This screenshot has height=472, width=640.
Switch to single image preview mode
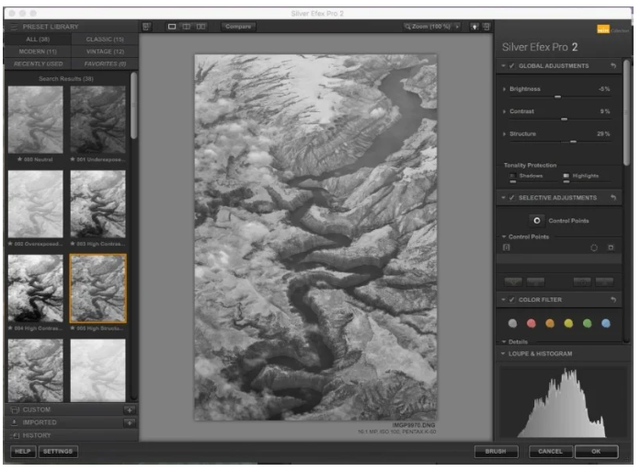click(x=173, y=26)
